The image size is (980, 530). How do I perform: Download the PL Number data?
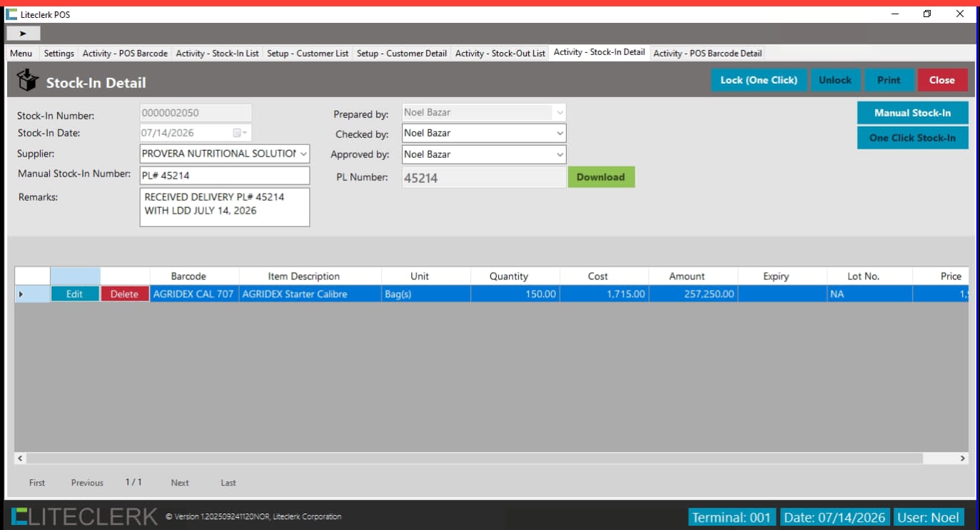click(x=601, y=177)
